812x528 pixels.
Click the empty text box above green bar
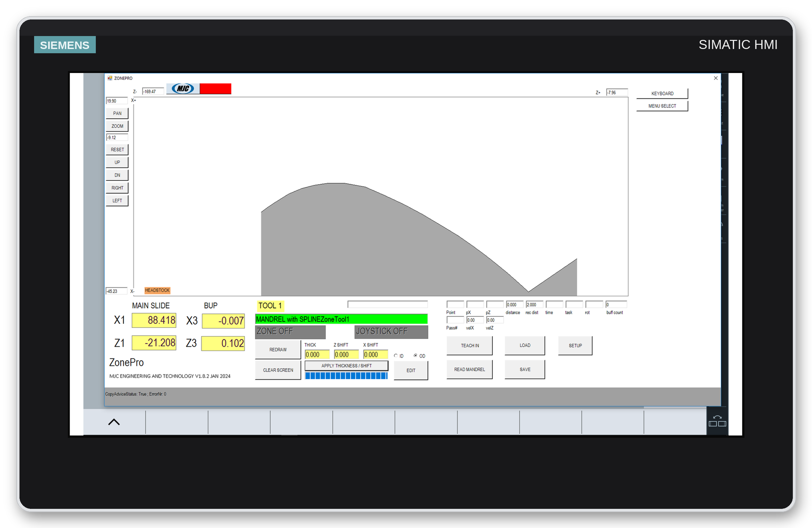387,304
